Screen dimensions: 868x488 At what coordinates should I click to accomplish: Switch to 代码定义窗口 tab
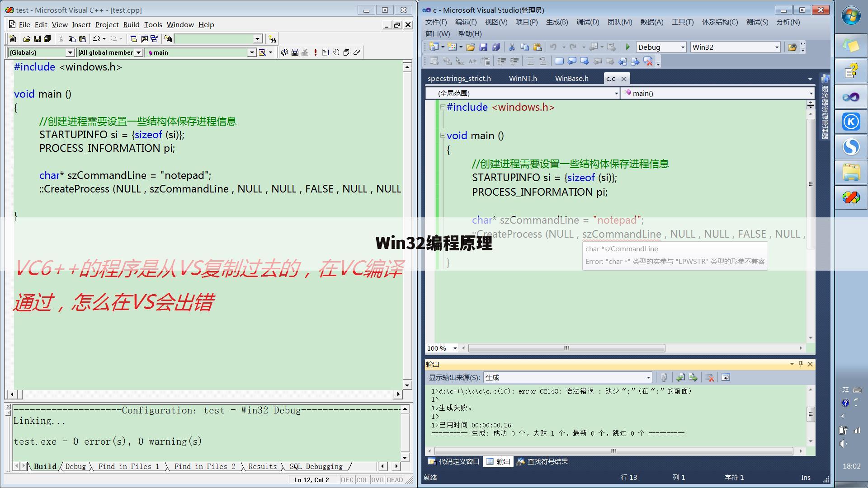click(453, 461)
